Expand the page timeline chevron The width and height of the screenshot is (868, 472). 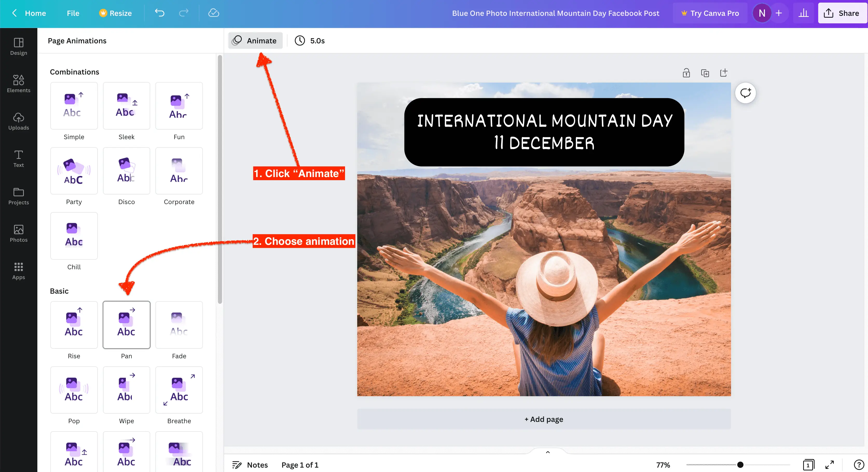point(548,453)
